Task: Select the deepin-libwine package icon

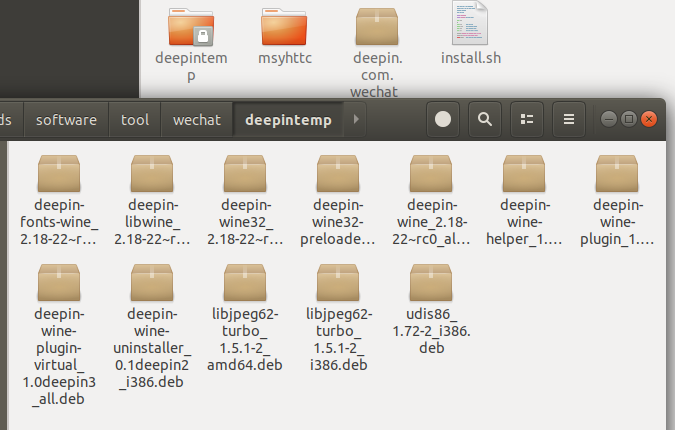Action: point(152,173)
